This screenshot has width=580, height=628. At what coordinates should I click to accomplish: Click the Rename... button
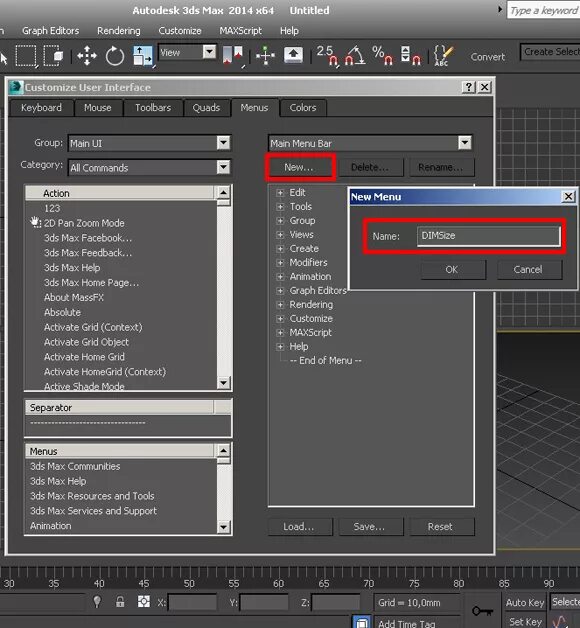tap(441, 167)
